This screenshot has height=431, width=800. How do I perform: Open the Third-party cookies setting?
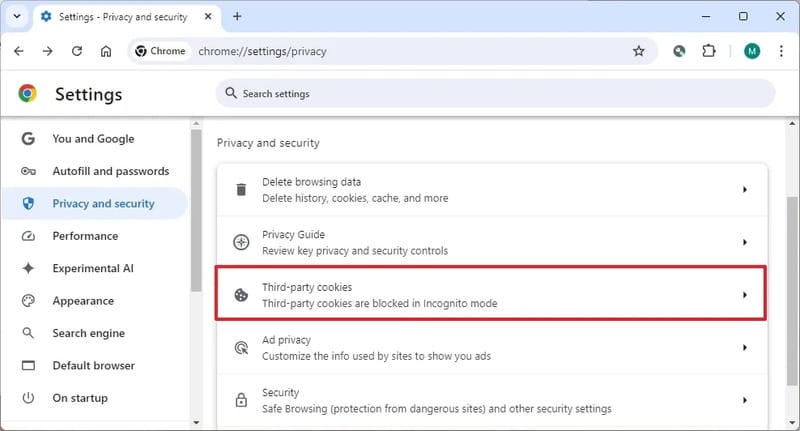click(491, 295)
